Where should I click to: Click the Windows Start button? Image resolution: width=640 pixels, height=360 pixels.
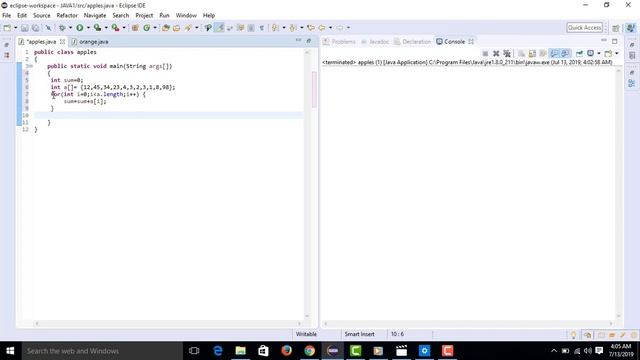[10, 351]
